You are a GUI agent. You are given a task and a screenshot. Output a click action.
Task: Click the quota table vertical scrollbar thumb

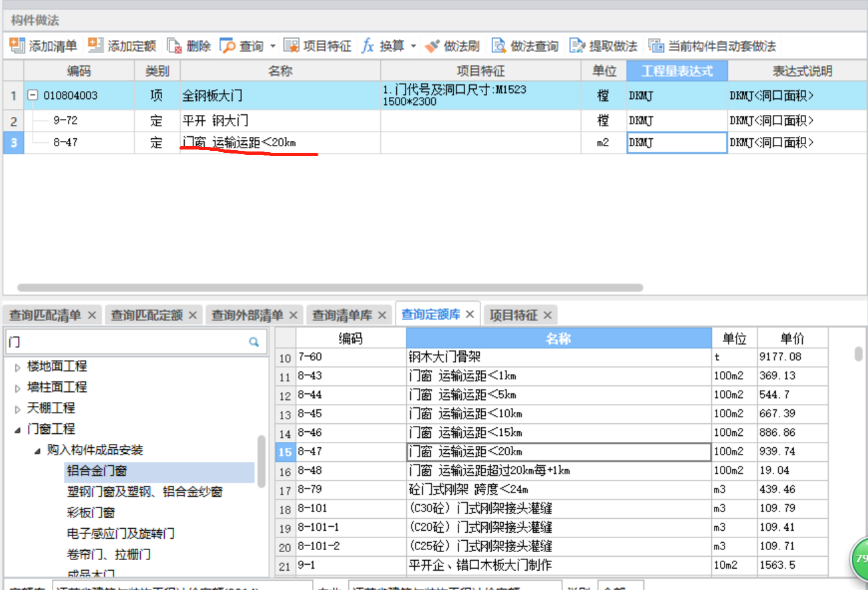pos(859,353)
